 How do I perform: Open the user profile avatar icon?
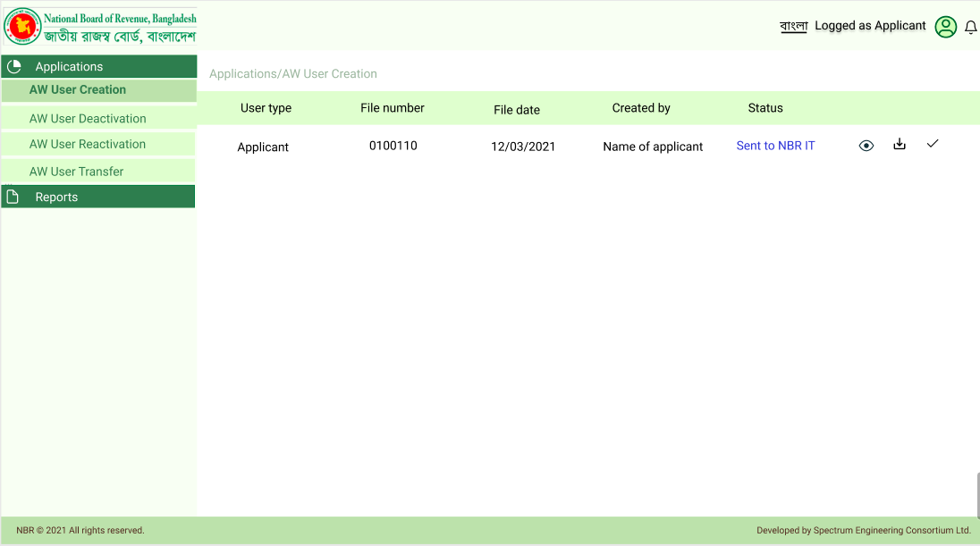pyautogui.click(x=945, y=27)
